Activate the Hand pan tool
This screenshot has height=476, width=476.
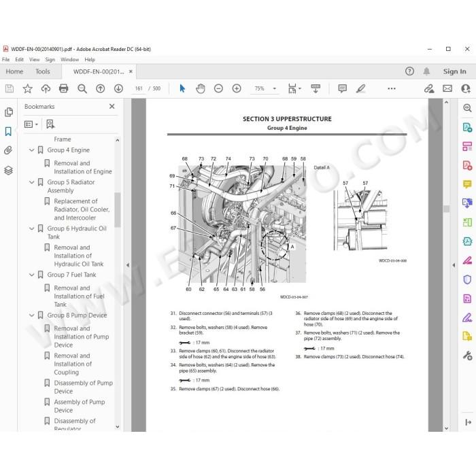point(201,88)
